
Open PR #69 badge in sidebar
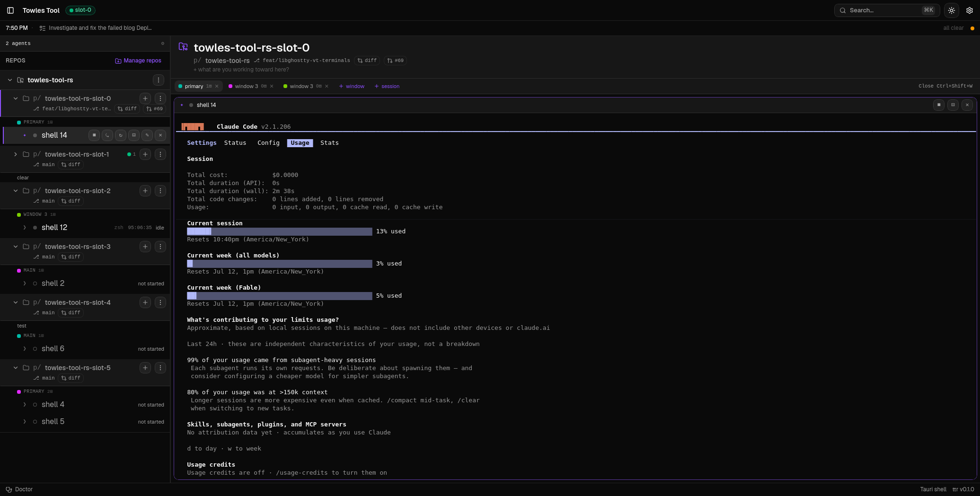tap(155, 109)
